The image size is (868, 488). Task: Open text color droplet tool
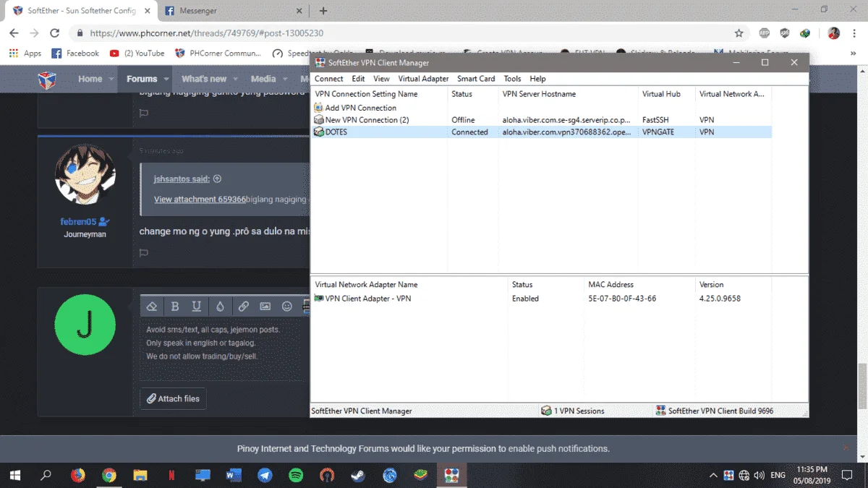pyautogui.click(x=220, y=307)
